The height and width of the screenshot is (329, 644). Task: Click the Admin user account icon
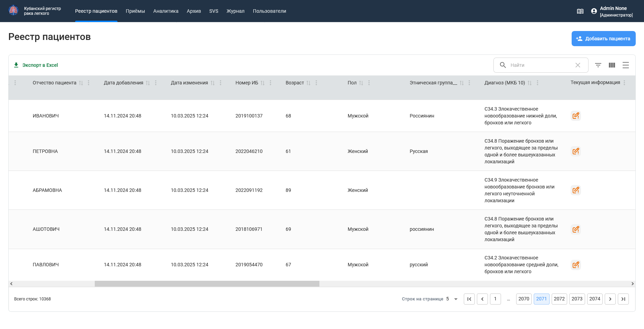(x=594, y=11)
